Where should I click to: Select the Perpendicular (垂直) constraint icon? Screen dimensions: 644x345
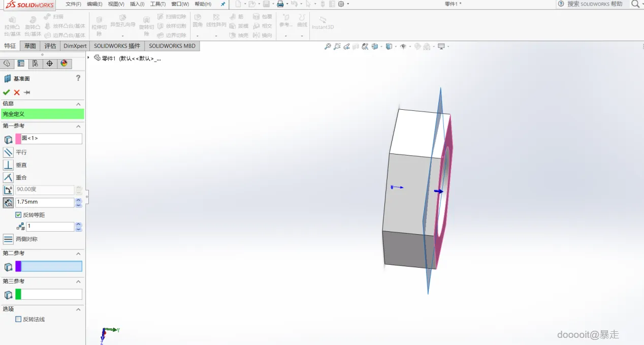(8, 165)
